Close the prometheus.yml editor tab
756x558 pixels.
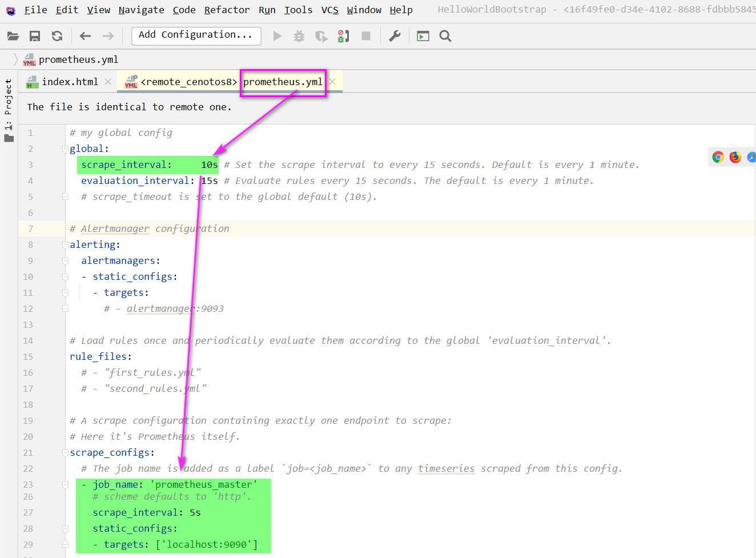pos(332,82)
